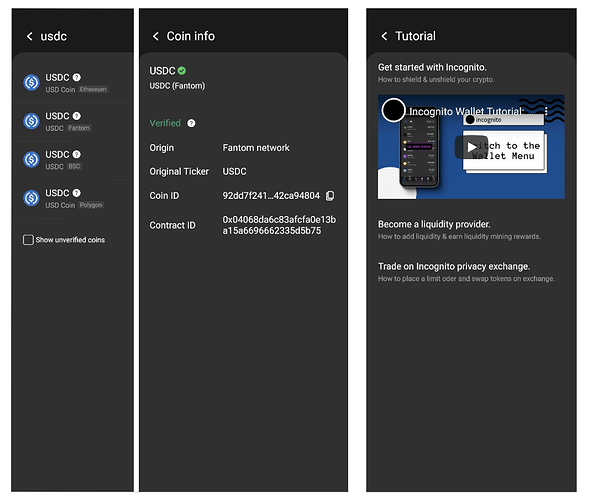
Task: Click the green verified badge beside USDC
Action: [182, 71]
